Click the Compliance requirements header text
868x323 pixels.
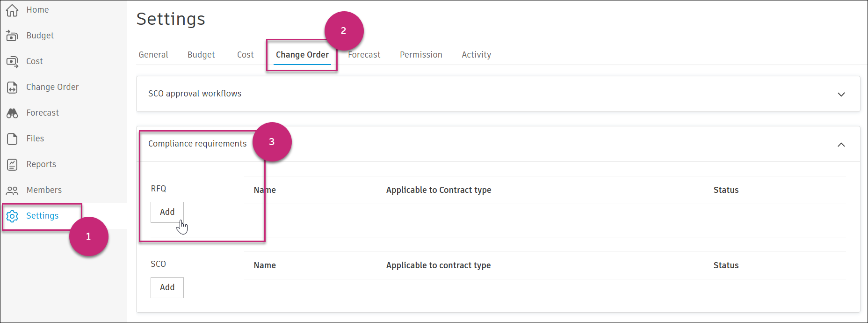coord(197,144)
